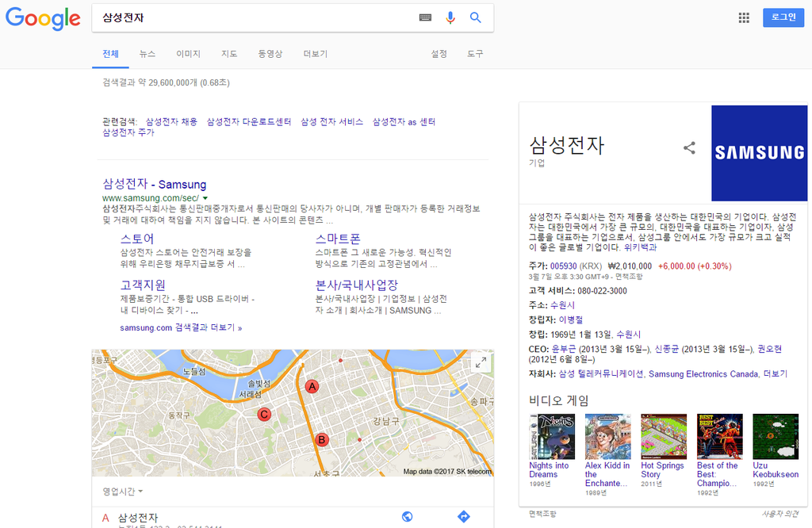The width and height of the screenshot is (812, 528).
Task: Switch to the 동영상 tab
Action: 270,54
